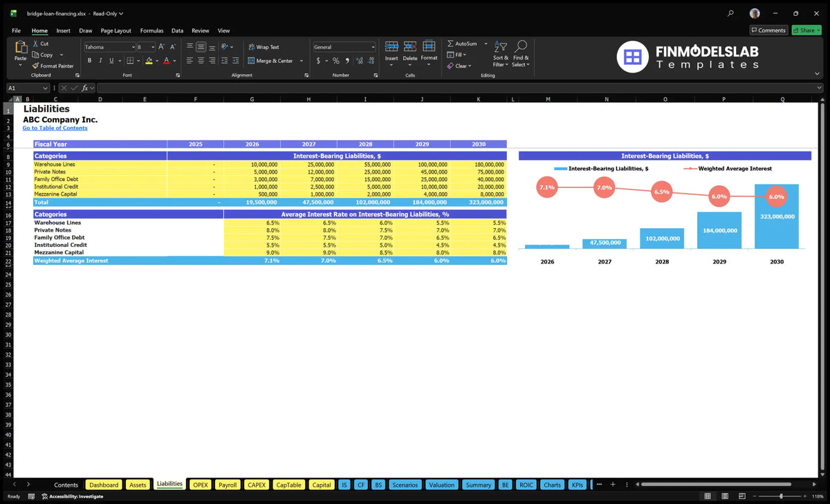This screenshot has height=504, width=830.
Task: Open the font color red A swatch
Action: click(167, 61)
